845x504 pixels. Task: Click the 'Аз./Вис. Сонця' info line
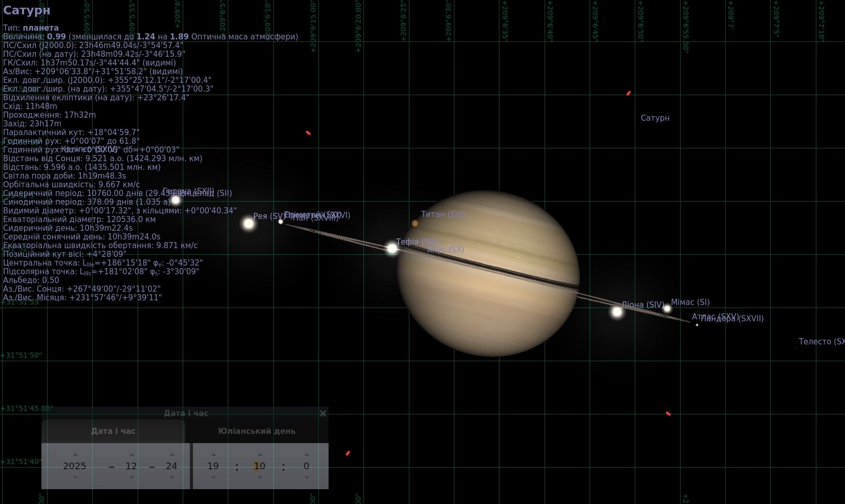click(x=82, y=289)
